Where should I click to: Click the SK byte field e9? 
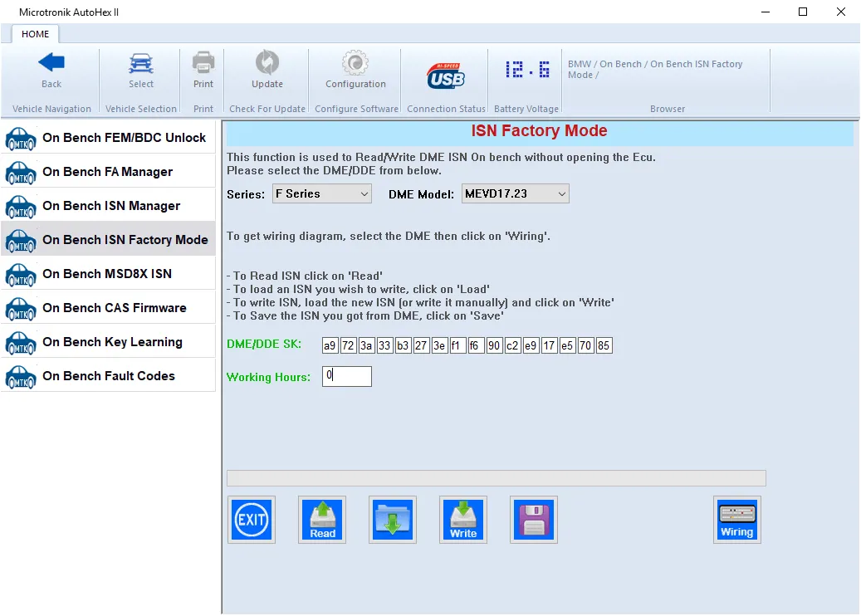point(531,345)
